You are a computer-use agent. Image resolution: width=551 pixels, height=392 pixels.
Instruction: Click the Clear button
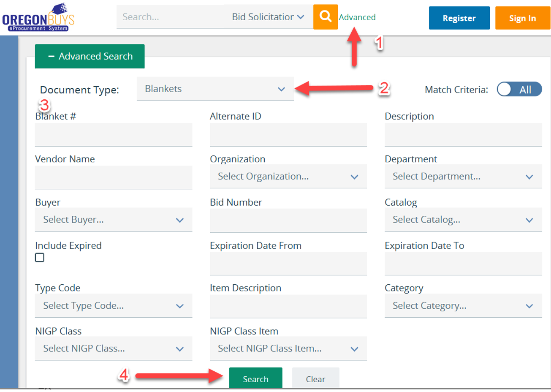pyautogui.click(x=315, y=379)
